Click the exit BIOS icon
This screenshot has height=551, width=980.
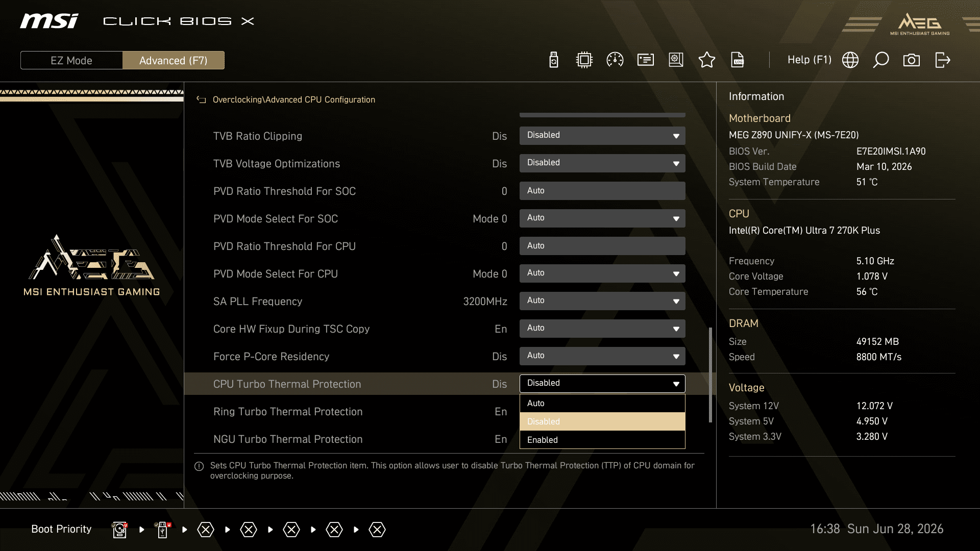coord(942,60)
